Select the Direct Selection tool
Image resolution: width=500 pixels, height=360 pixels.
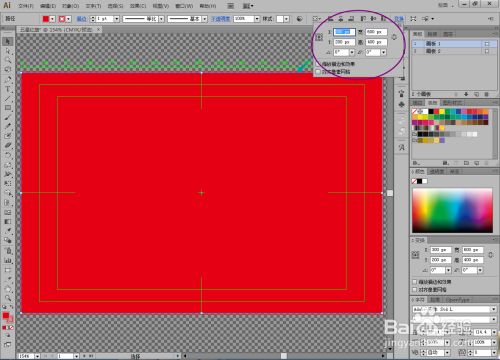tap(8, 51)
